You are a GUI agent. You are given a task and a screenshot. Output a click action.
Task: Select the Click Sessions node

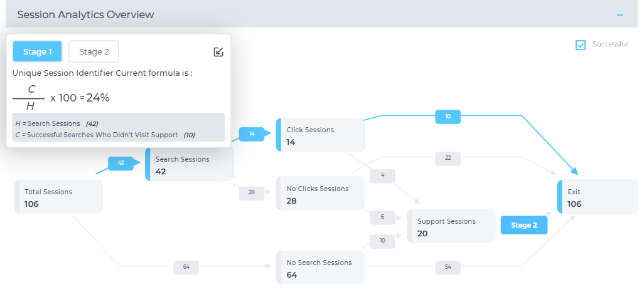(x=320, y=135)
